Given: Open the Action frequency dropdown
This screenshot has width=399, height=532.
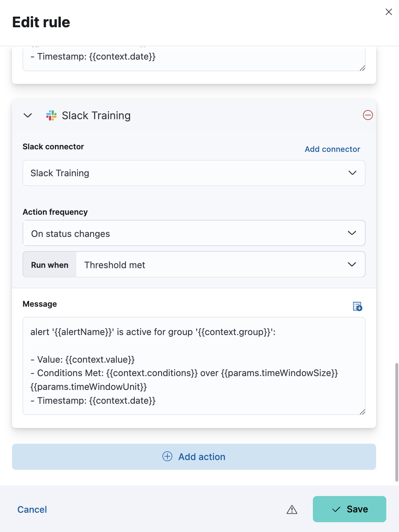Looking at the screenshot, I should [194, 233].
